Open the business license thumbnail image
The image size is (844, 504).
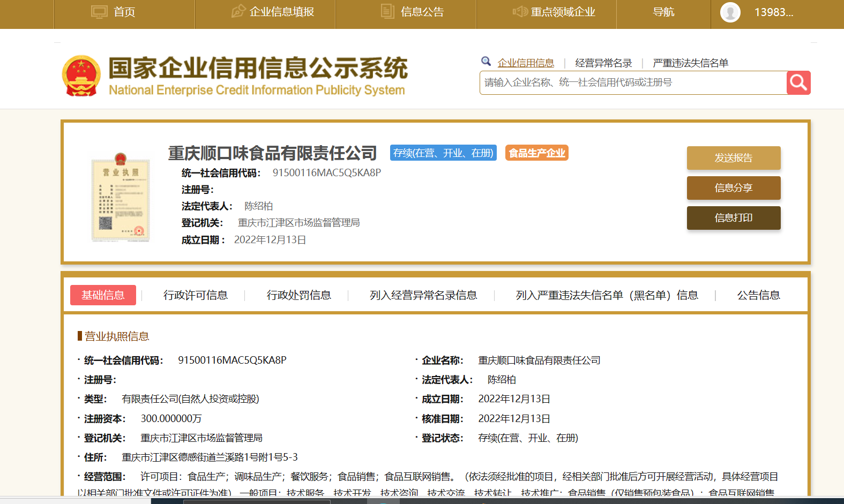(121, 197)
